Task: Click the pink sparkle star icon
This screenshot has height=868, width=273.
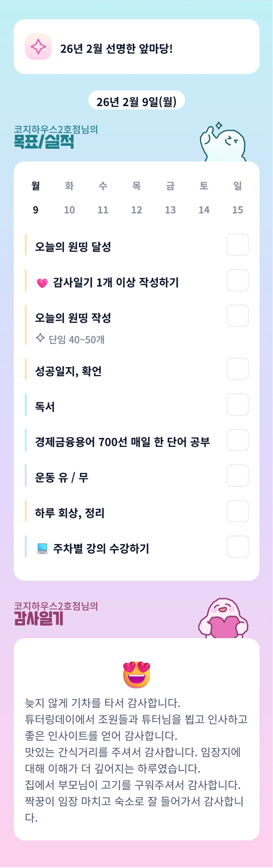Action: (38, 47)
